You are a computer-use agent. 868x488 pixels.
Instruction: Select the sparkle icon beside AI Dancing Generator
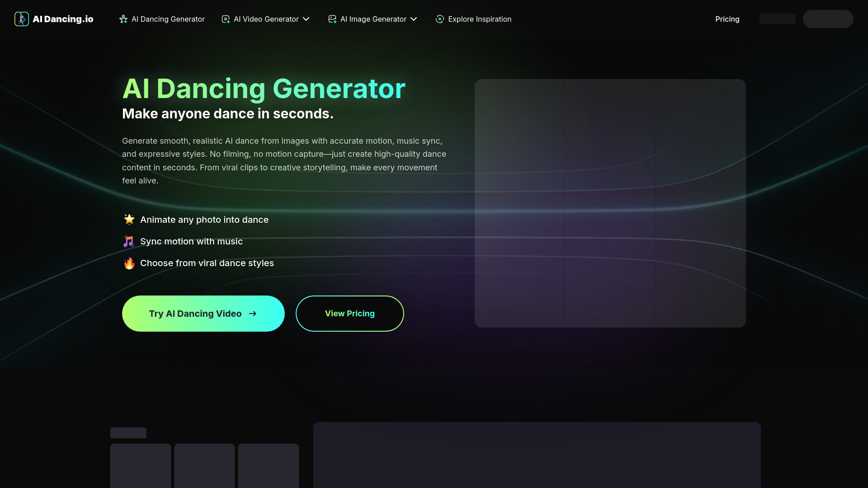[x=123, y=19]
